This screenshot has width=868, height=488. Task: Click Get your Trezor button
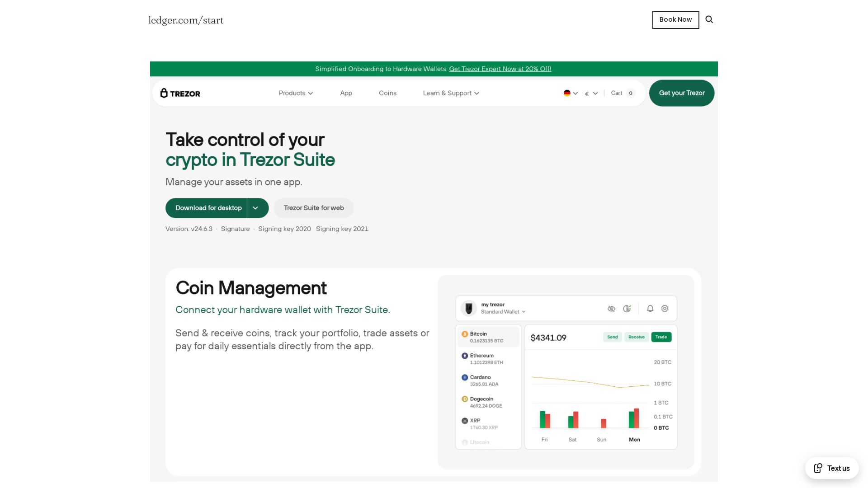(x=682, y=93)
